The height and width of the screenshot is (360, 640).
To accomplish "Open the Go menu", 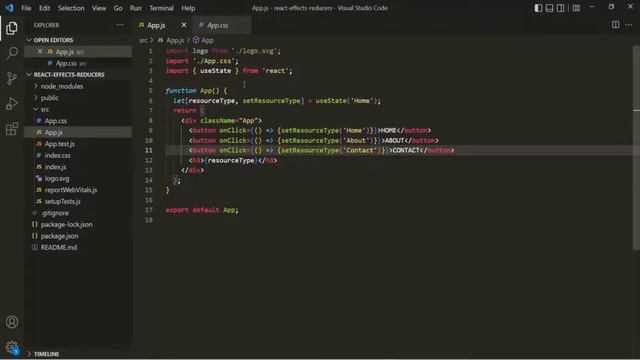I will [118, 8].
